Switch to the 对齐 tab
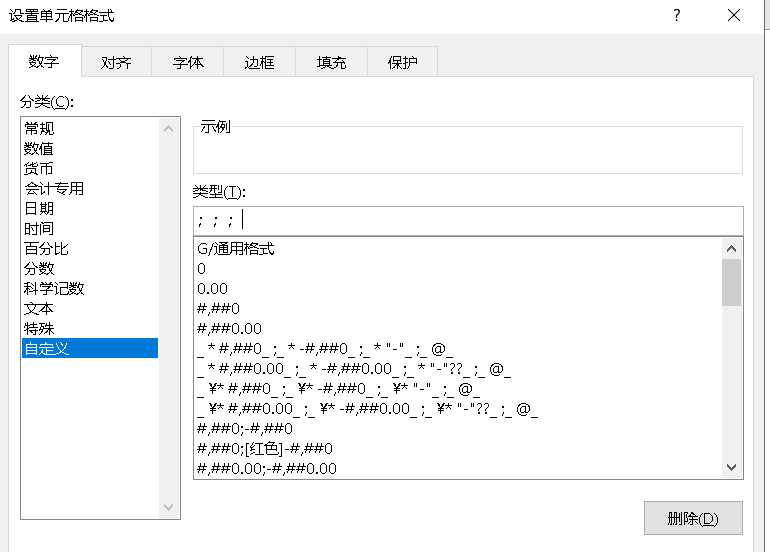 coord(116,62)
